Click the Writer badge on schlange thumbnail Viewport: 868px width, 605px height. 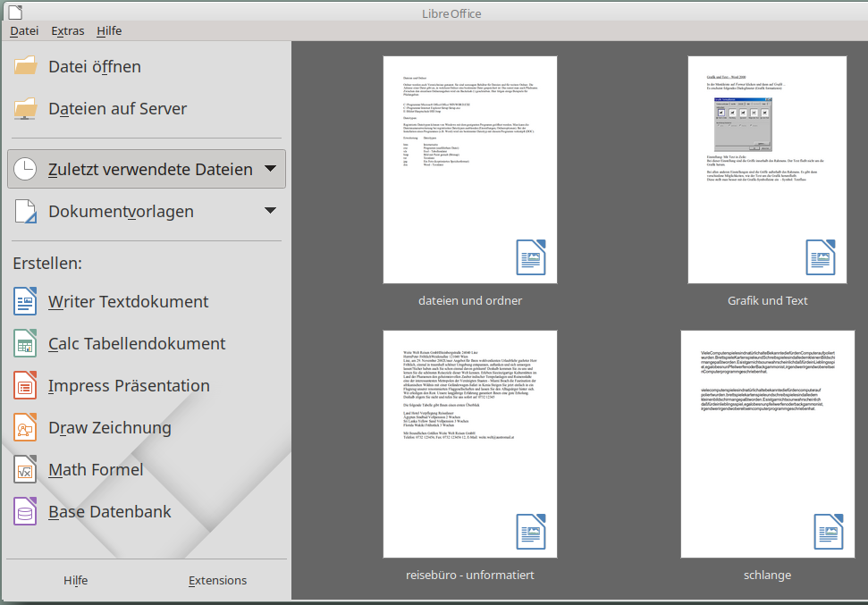829,532
